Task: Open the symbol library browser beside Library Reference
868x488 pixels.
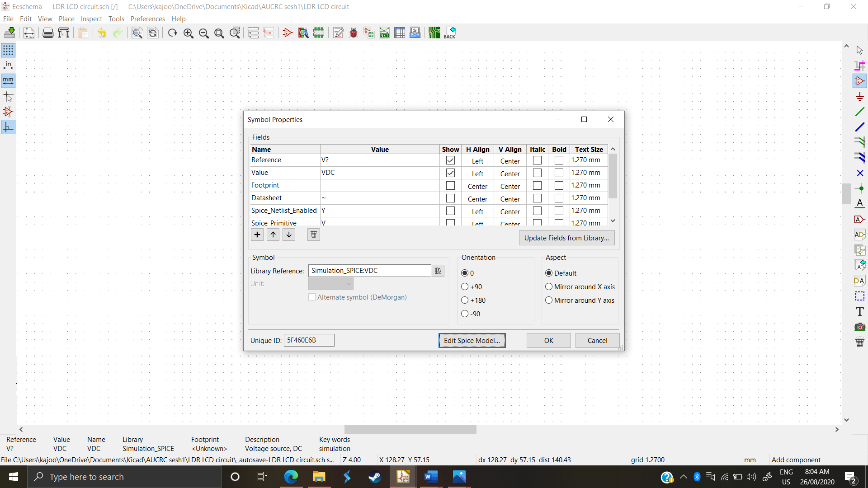Action: click(438, 271)
